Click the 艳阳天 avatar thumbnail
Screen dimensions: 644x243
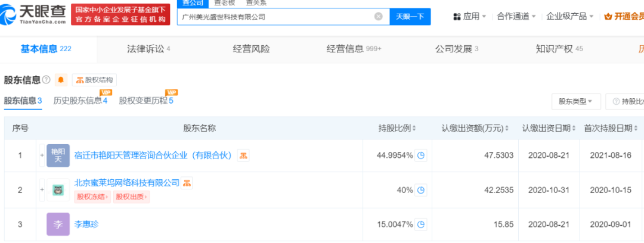pos(58,155)
